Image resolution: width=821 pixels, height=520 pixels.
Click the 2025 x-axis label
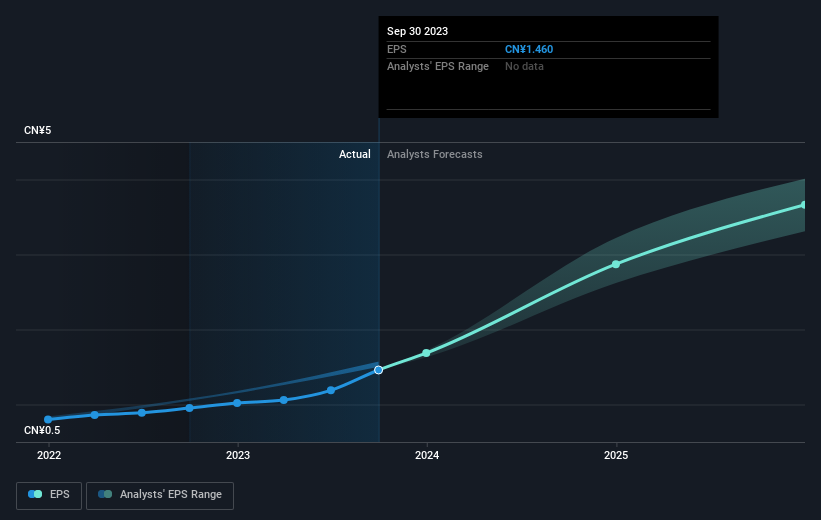click(x=616, y=456)
